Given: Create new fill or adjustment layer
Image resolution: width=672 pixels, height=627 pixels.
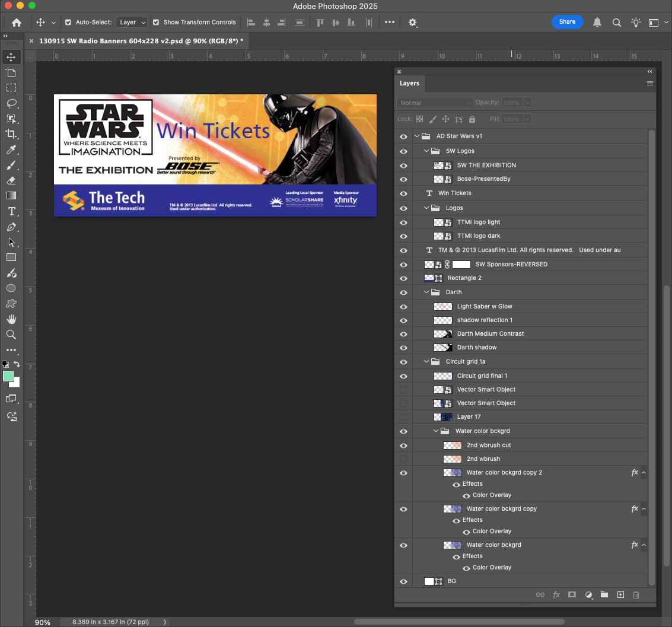Looking at the screenshot, I should tap(588, 595).
